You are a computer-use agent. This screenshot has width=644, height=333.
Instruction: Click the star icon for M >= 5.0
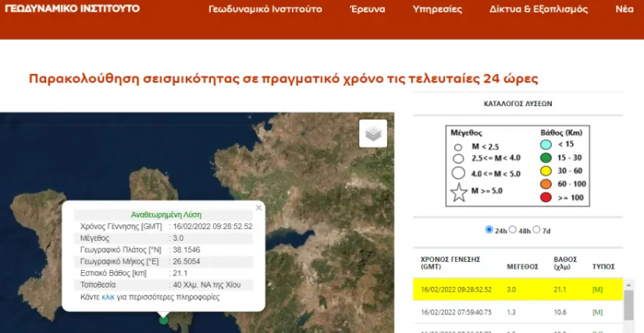459,193
